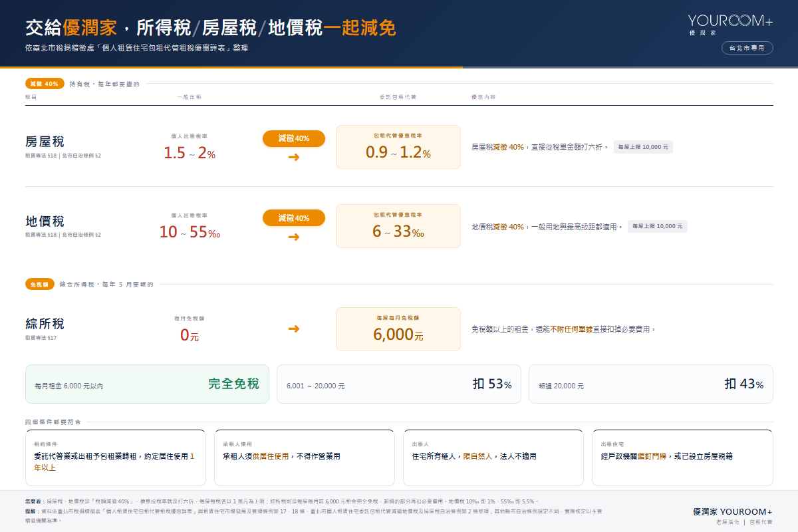Click the 6,000元 monthly exemption box

tap(398, 329)
